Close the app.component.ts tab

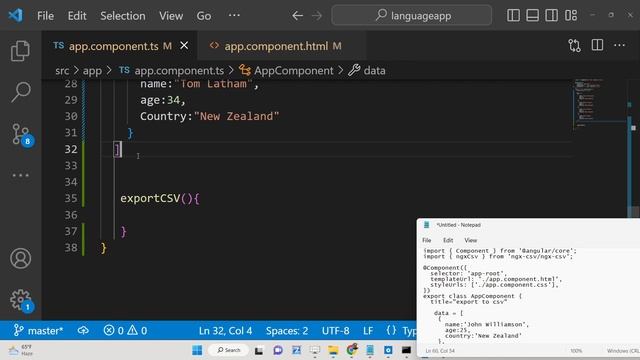point(184,46)
